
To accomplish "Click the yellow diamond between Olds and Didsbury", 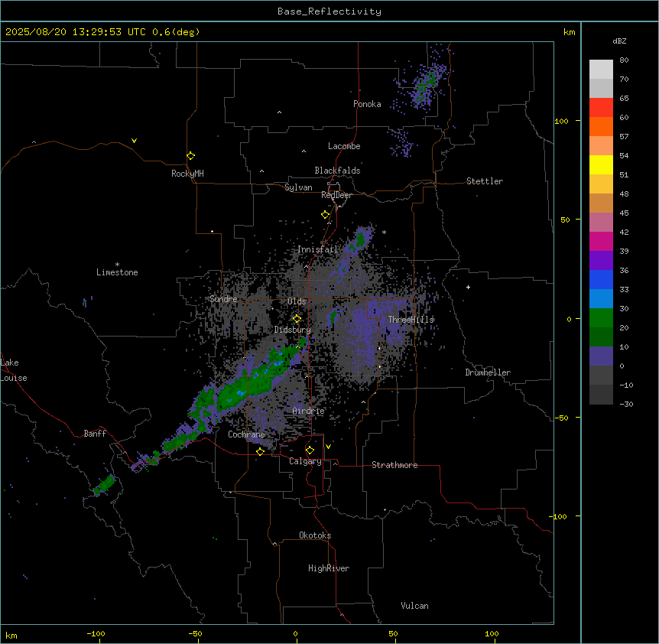I will [x=297, y=319].
